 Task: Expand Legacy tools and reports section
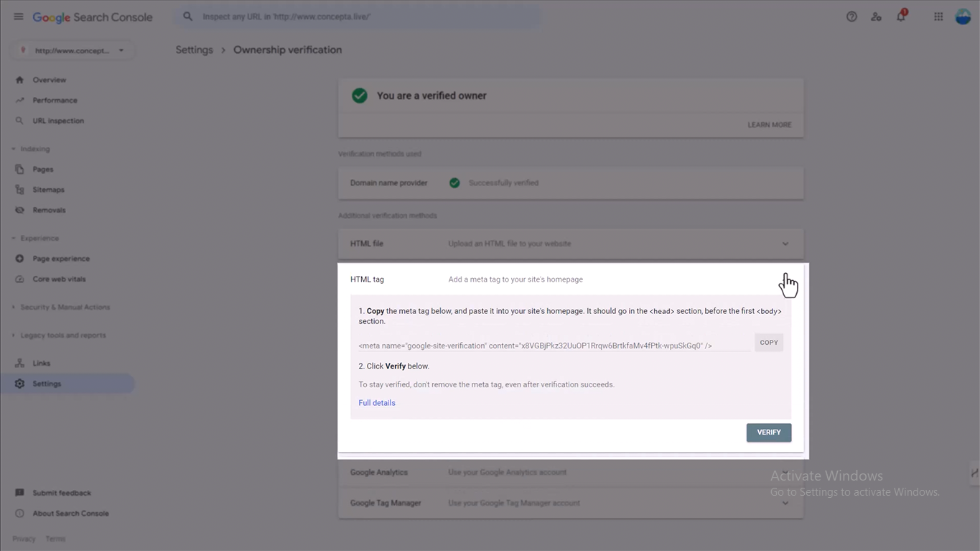pos(59,335)
